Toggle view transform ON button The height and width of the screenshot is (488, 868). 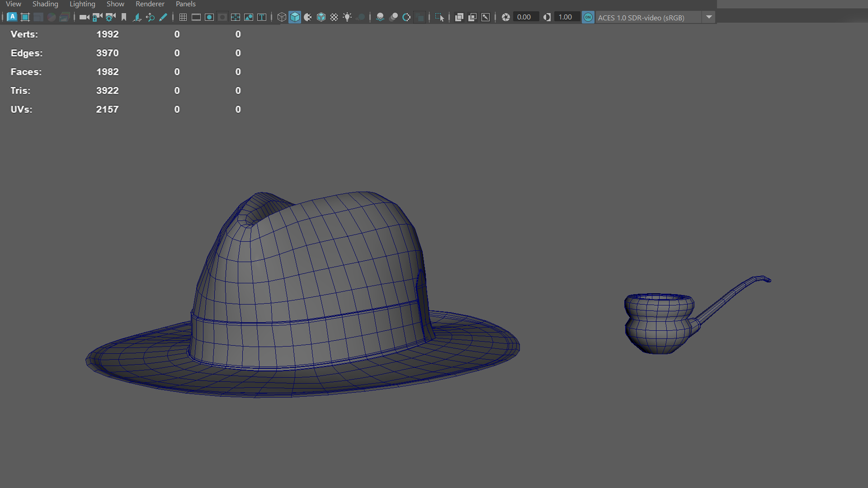point(588,17)
